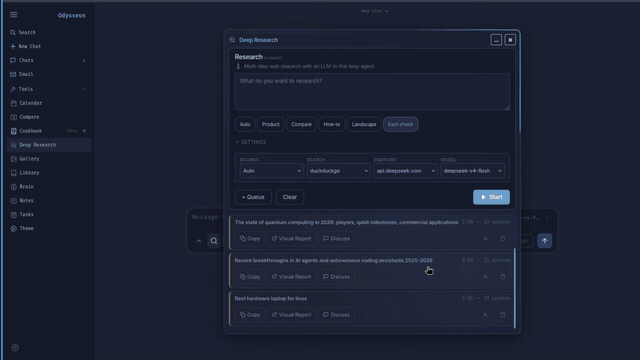The width and height of the screenshot is (640, 360).
Task: Delete the quantum computing research with trash icon
Action: 503,239
